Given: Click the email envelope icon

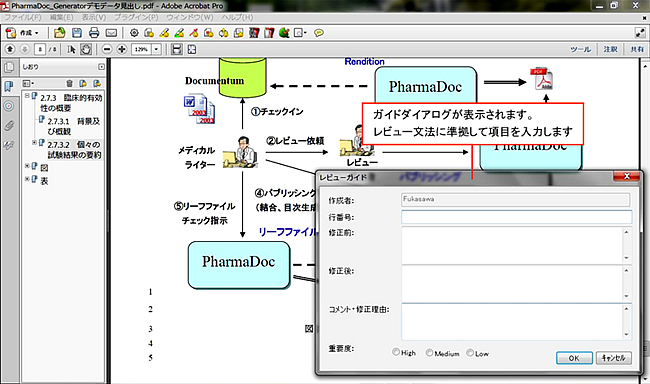Looking at the screenshot, I should coord(111,33).
